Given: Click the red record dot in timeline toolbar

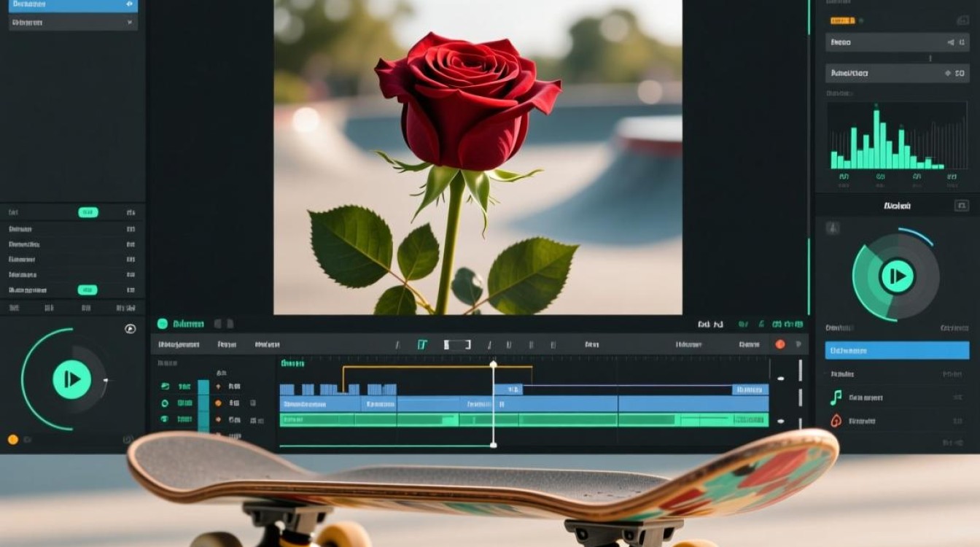Looking at the screenshot, I should tap(780, 344).
